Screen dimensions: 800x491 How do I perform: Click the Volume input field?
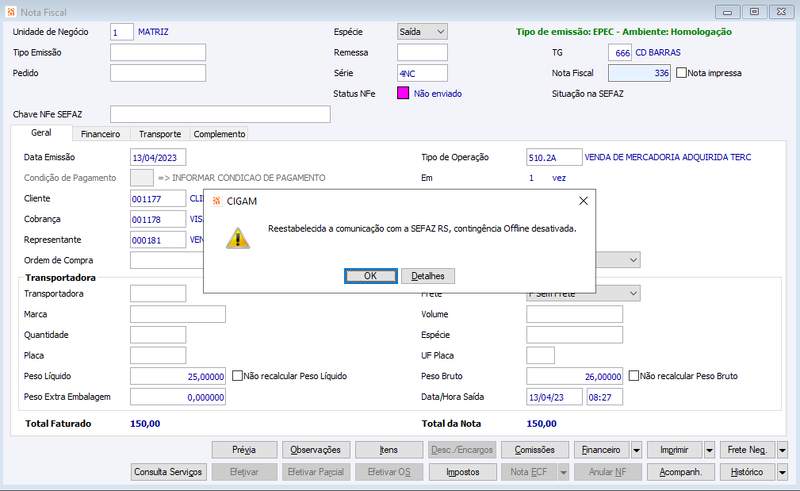(x=574, y=314)
